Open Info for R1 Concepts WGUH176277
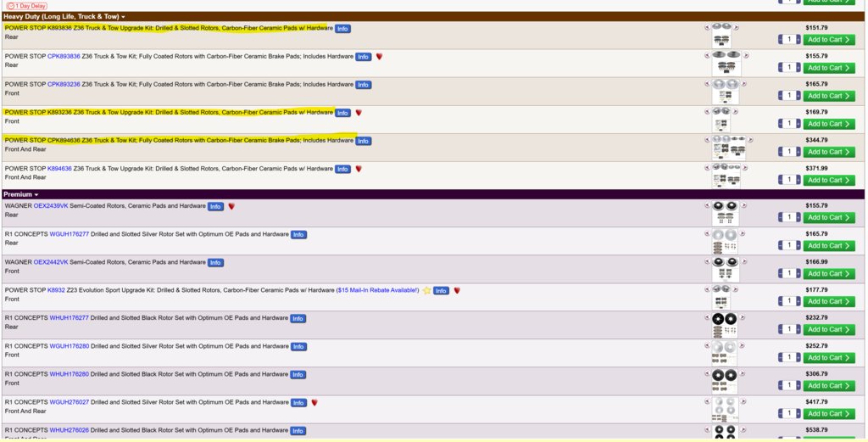 (x=298, y=235)
